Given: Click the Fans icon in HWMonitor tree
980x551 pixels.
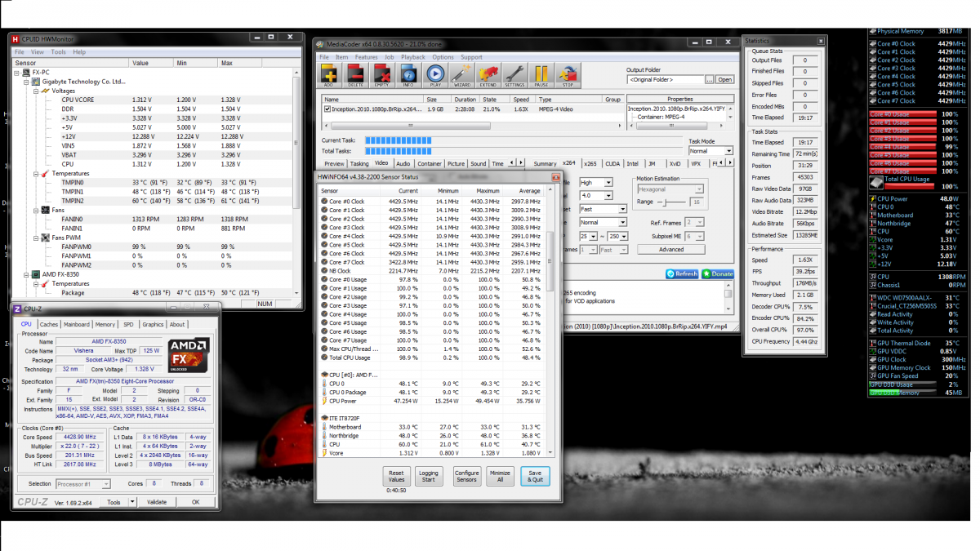Looking at the screenshot, I should (46, 210).
